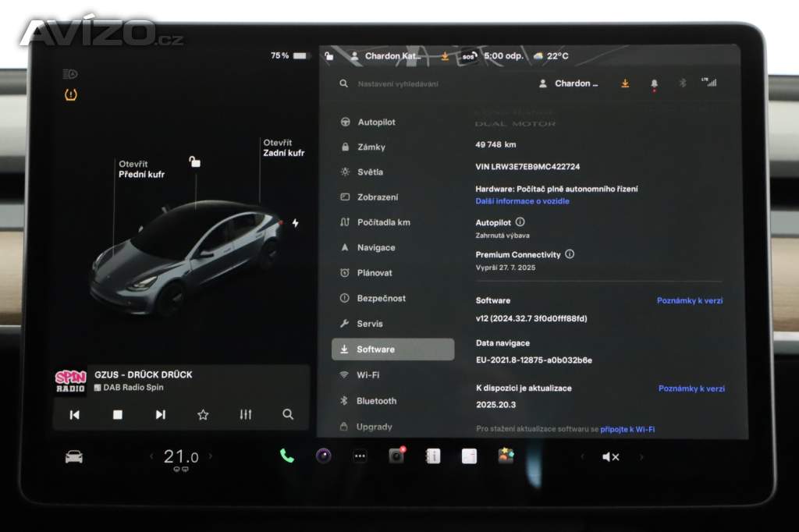Unmute the volume speaker icon

coord(610,457)
